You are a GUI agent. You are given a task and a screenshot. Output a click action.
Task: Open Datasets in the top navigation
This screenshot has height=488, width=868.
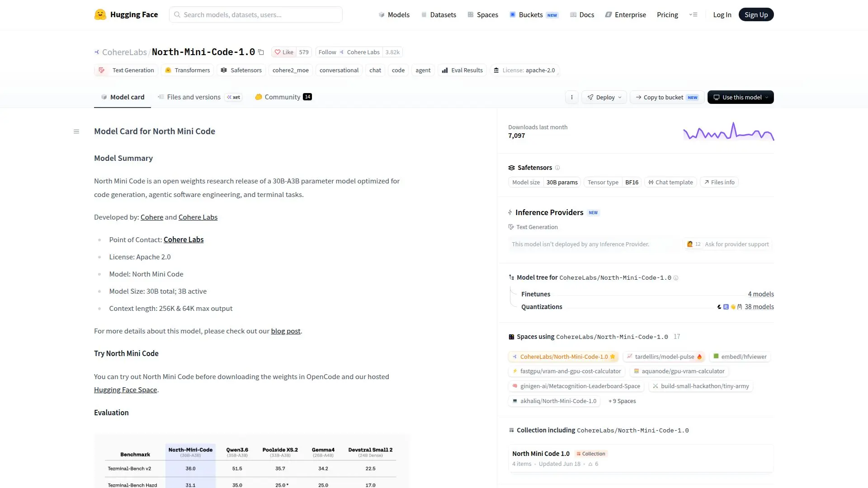(x=439, y=14)
